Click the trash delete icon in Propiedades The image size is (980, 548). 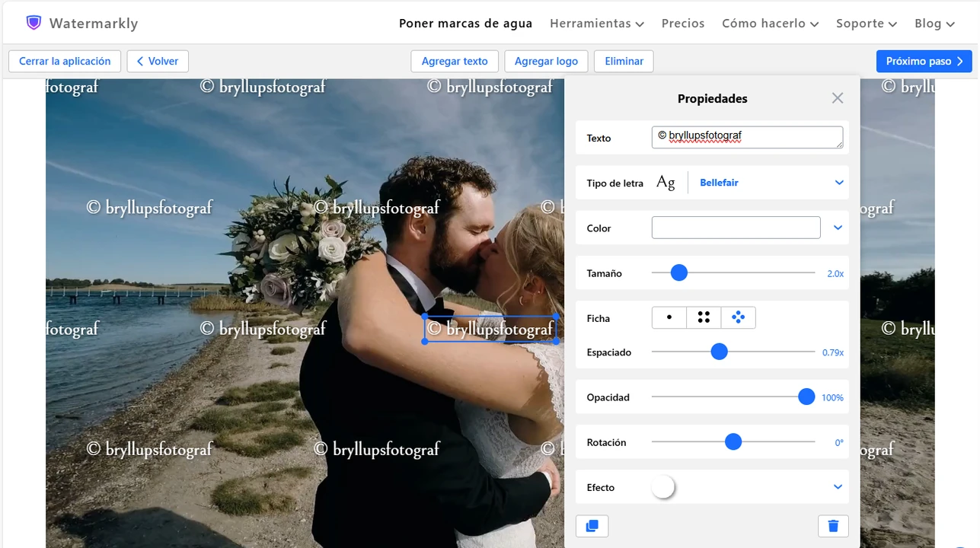pyautogui.click(x=833, y=526)
